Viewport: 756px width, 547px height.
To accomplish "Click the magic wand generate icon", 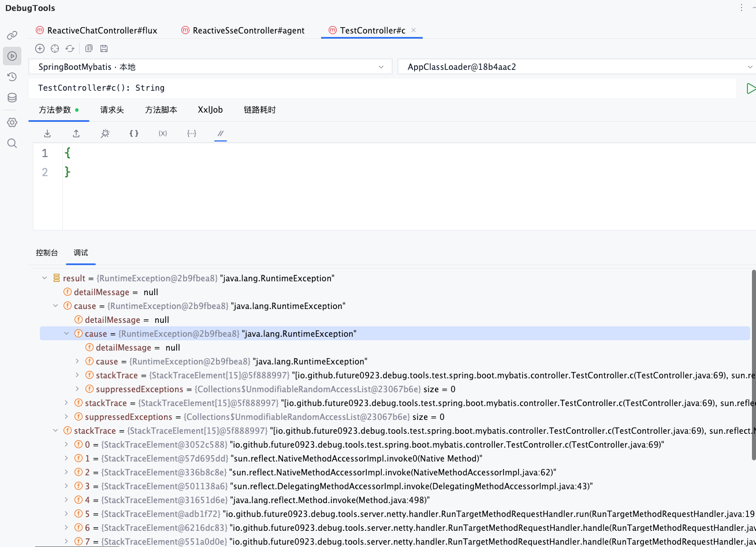I will tap(105, 133).
